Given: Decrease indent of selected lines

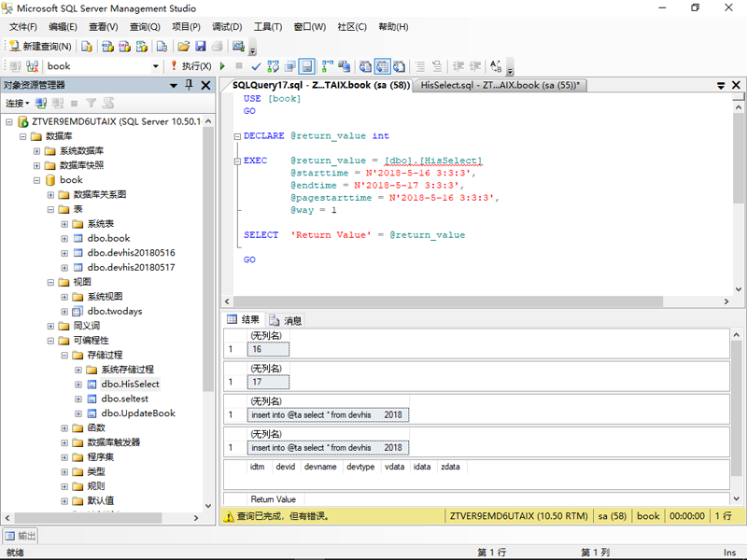Looking at the screenshot, I should click(x=458, y=66).
